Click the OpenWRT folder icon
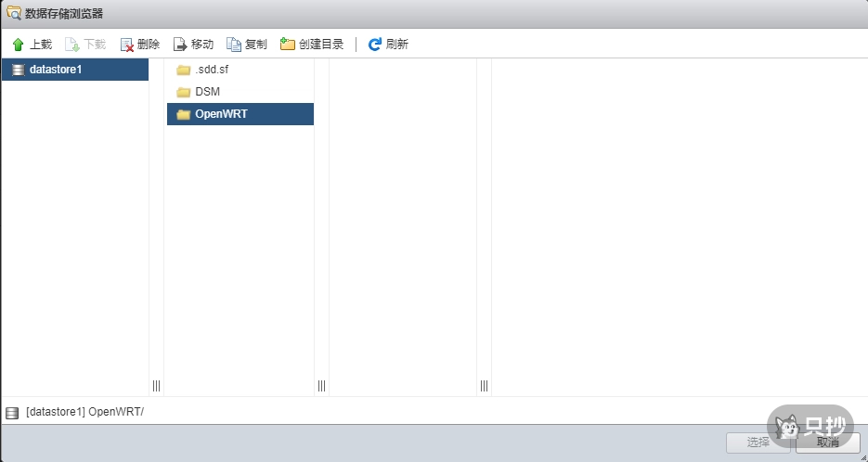868x462 pixels. click(183, 114)
